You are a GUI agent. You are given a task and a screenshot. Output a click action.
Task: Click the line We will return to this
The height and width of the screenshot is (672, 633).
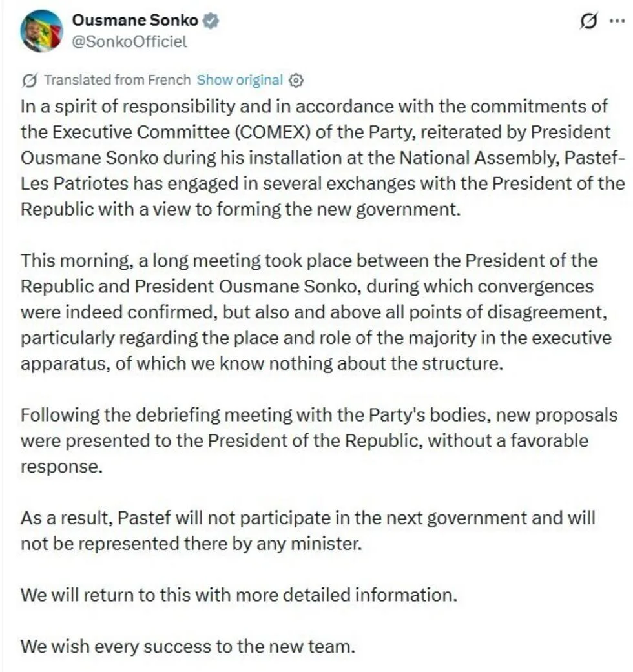point(239,595)
